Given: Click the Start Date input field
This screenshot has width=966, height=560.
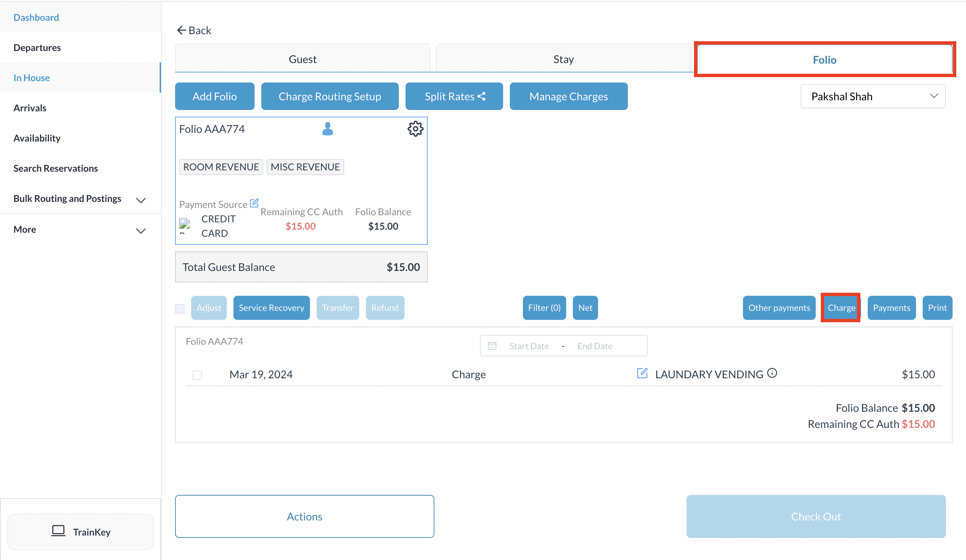Looking at the screenshot, I should 529,346.
